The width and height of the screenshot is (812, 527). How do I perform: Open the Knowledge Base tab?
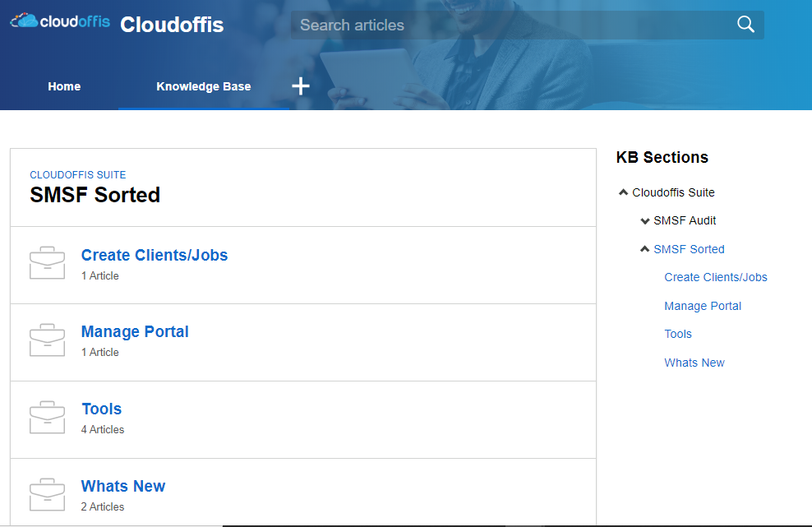(204, 86)
